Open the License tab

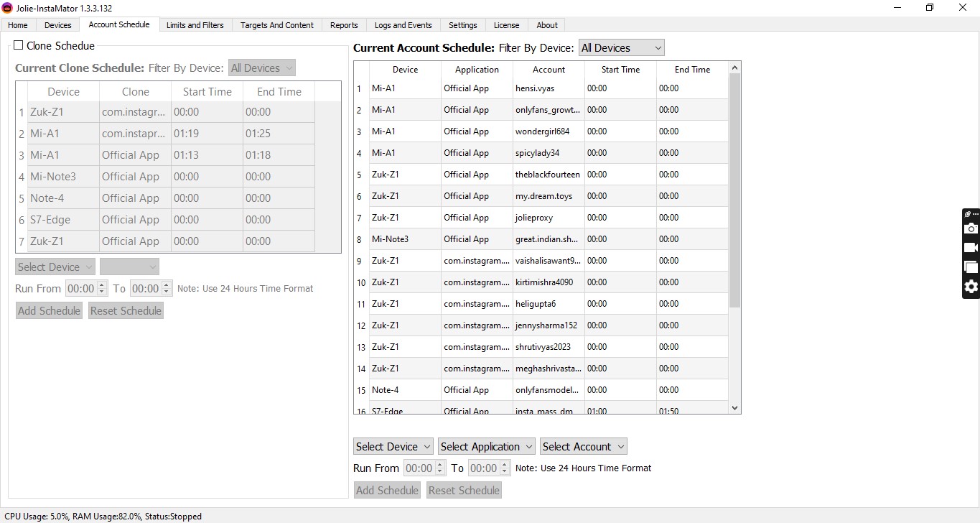click(x=506, y=24)
